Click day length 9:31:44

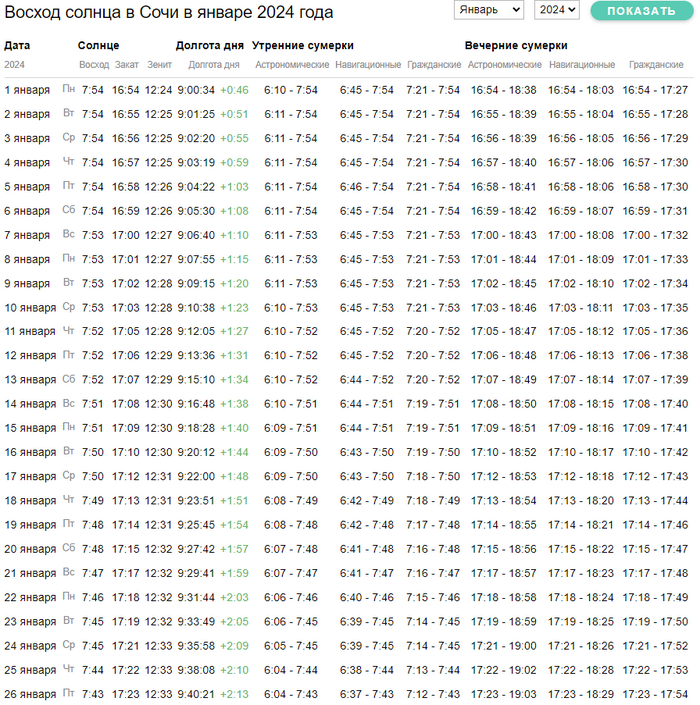[x=196, y=598]
